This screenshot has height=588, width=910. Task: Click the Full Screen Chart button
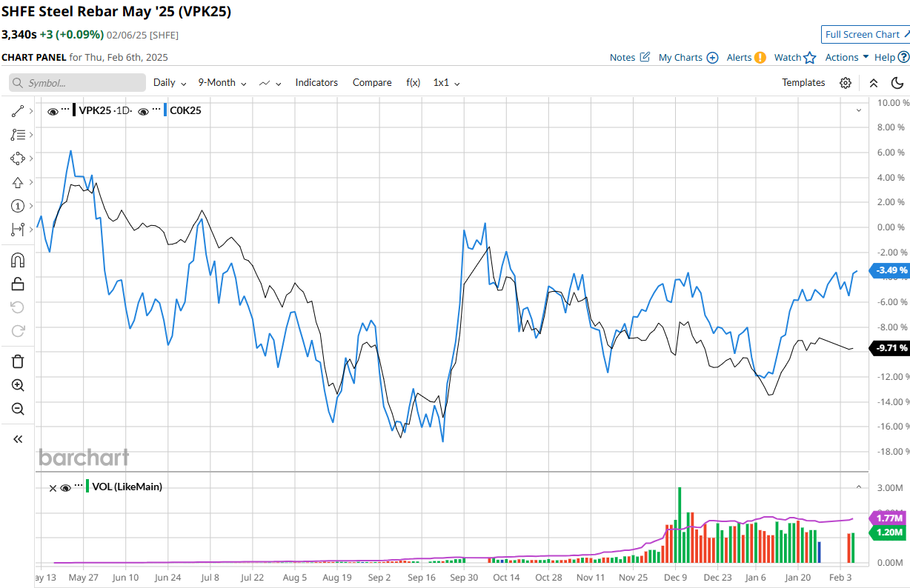pyautogui.click(x=866, y=35)
